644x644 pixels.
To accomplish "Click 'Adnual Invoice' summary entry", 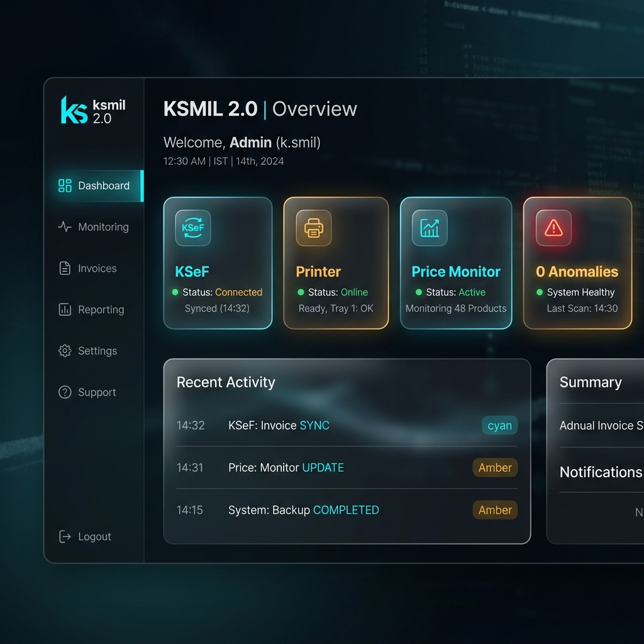I will [602, 426].
